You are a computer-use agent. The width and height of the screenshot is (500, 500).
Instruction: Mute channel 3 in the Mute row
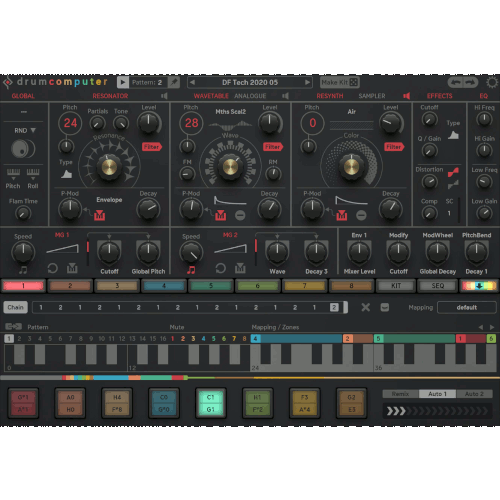[x=193, y=339]
